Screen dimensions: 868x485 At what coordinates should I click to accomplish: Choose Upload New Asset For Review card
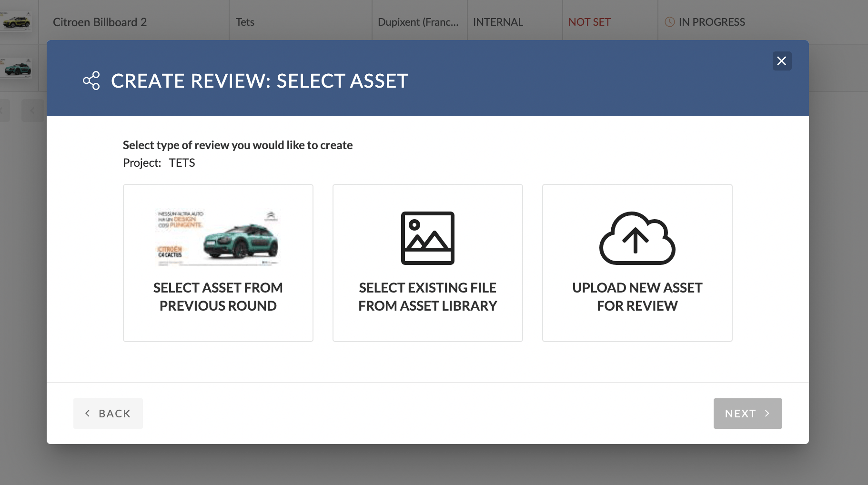point(637,263)
